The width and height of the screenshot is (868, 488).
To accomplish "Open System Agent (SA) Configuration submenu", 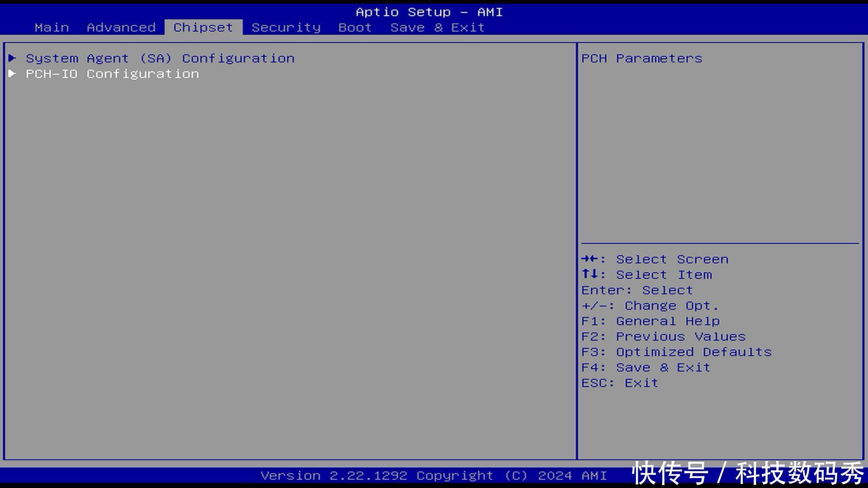I will [160, 58].
